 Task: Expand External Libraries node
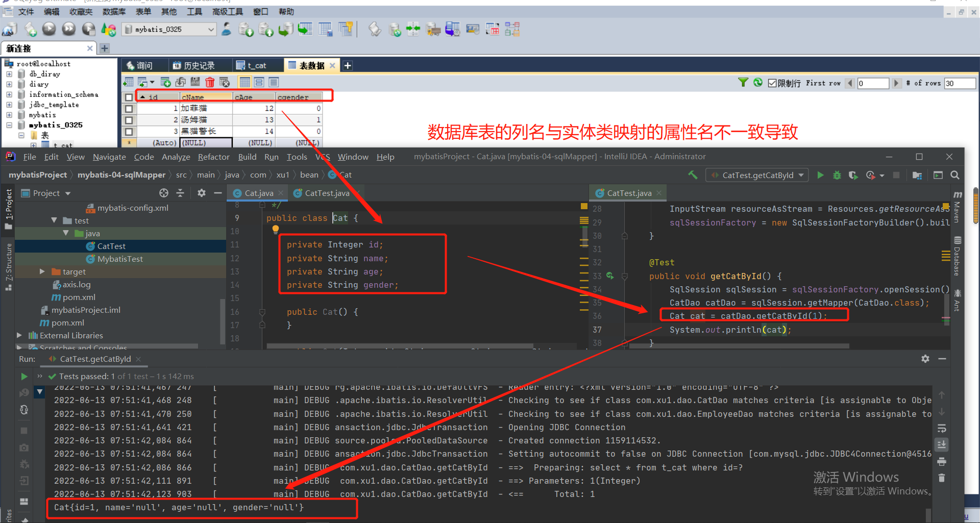(19, 335)
